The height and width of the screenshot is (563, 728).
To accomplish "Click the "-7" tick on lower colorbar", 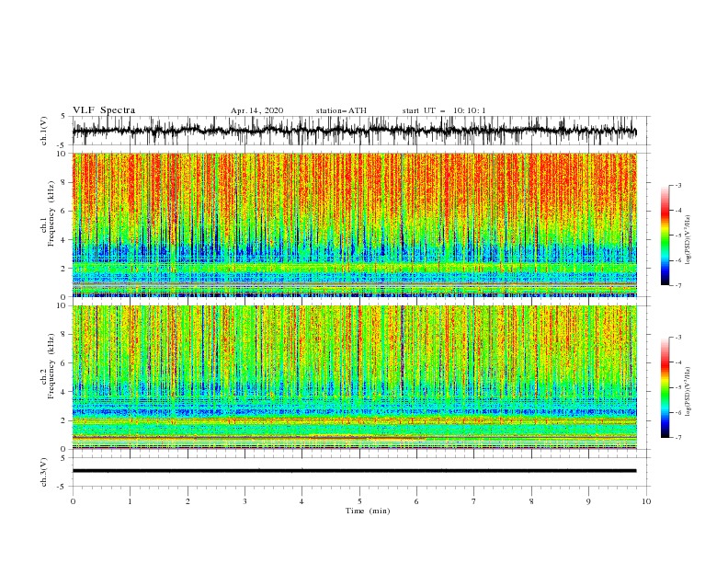I will [678, 437].
